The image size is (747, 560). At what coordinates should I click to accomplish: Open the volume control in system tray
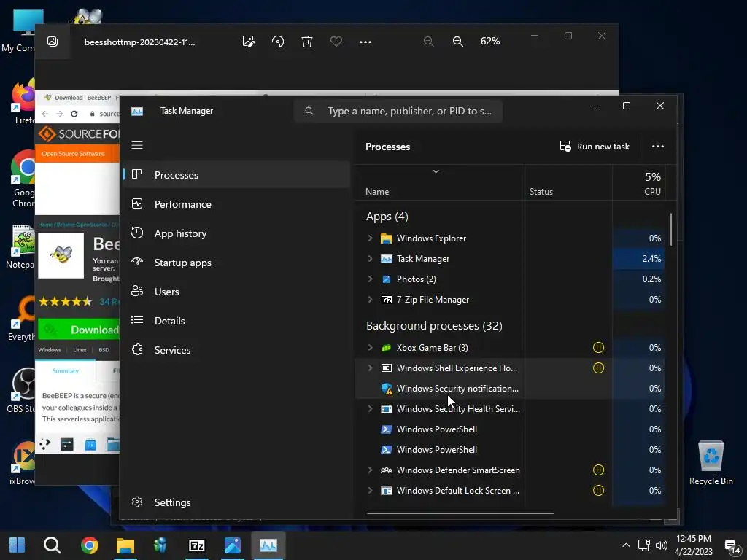pos(661,545)
